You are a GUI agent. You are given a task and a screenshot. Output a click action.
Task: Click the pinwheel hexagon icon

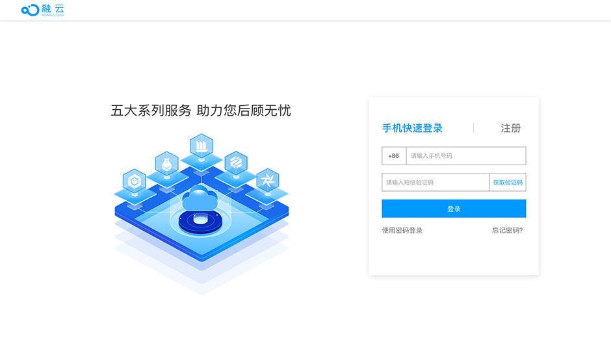click(x=268, y=180)
